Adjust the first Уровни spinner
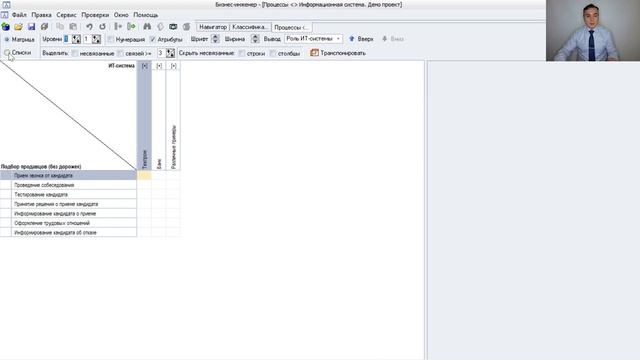The height and width of the screenshot is (360, 640). pos(76,39)
